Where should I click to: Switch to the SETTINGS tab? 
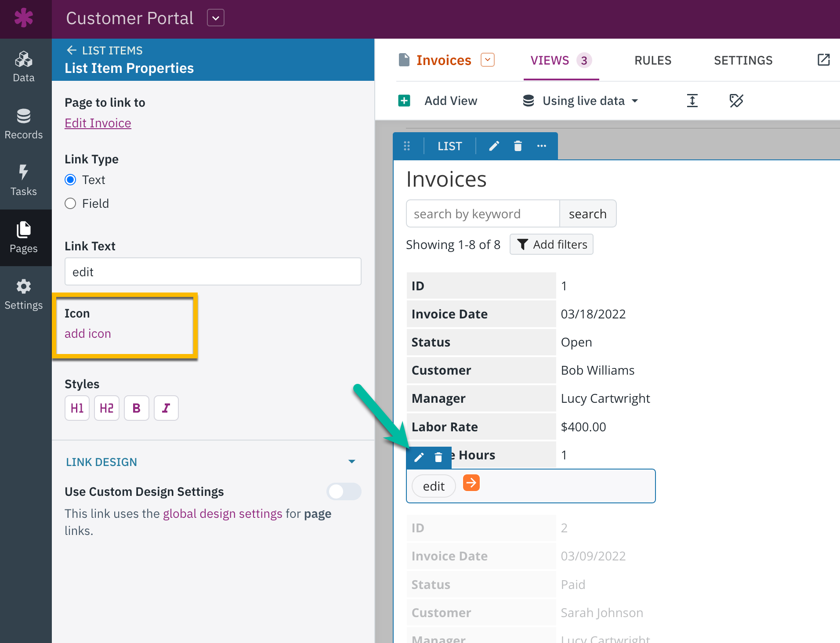click(743, 61)
